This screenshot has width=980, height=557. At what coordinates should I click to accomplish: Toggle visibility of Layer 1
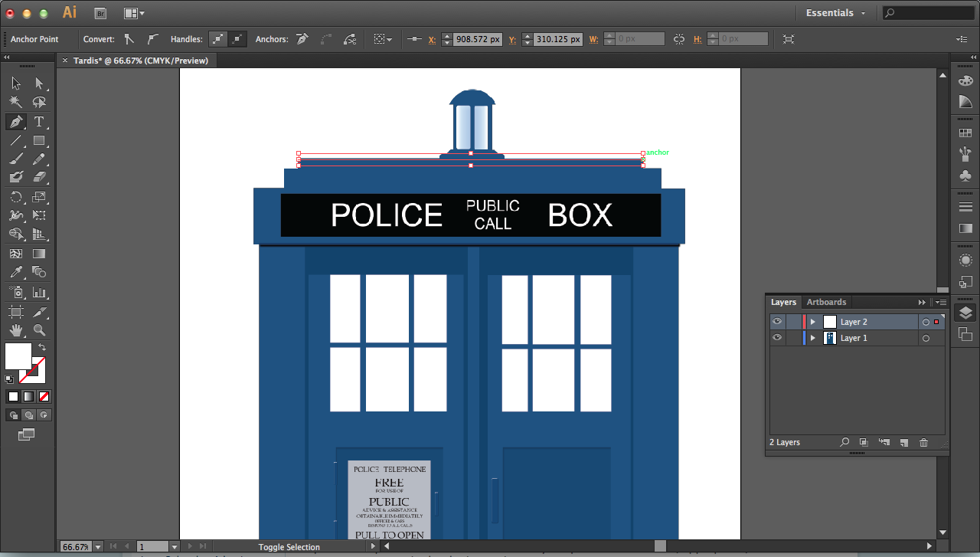point(777,338)
